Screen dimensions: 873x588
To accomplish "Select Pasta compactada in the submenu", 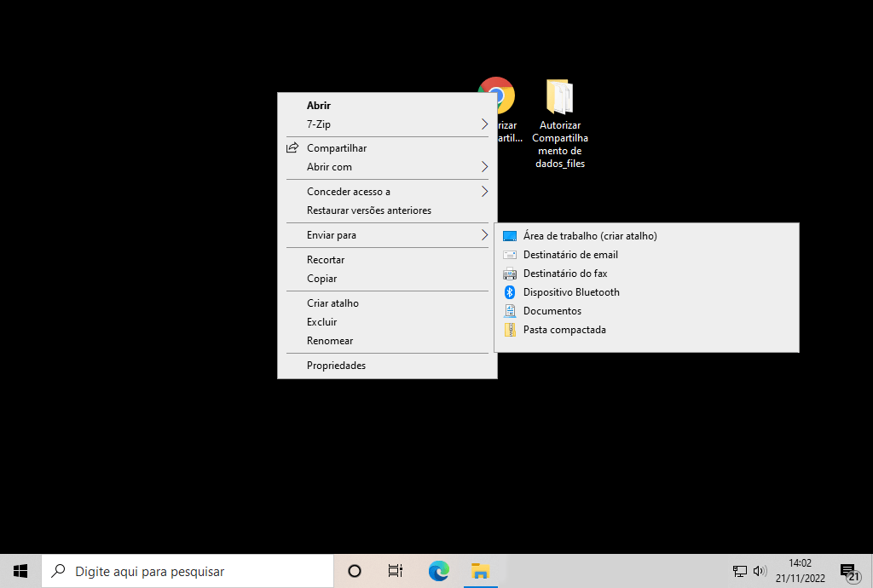I will (x=564, y=330).
